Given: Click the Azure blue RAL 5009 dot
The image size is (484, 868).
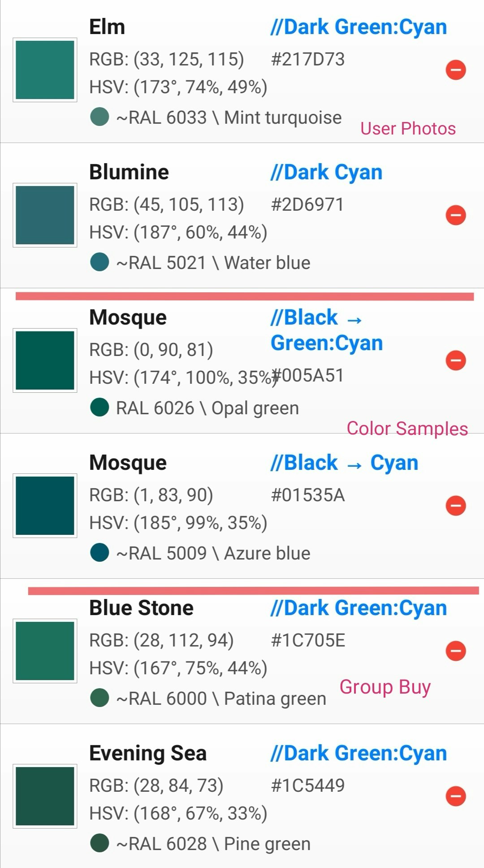Looking at the screenshot, I should (99, 553).
